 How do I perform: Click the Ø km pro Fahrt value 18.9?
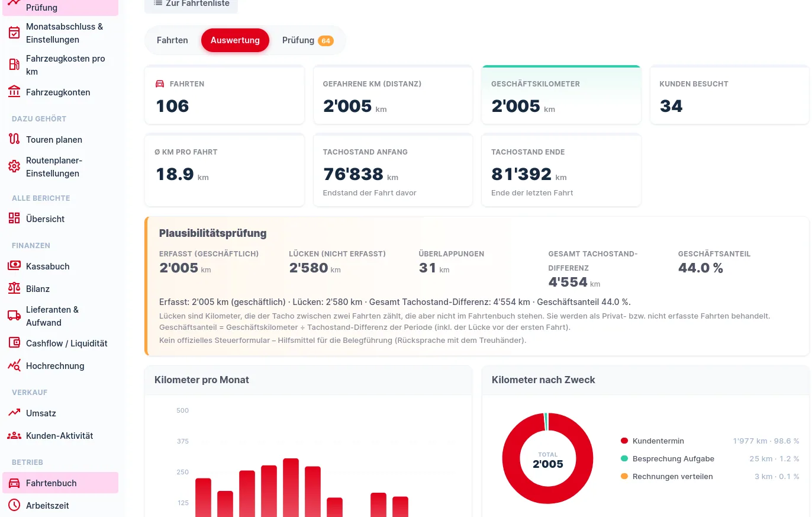click(x=175, y=174)
